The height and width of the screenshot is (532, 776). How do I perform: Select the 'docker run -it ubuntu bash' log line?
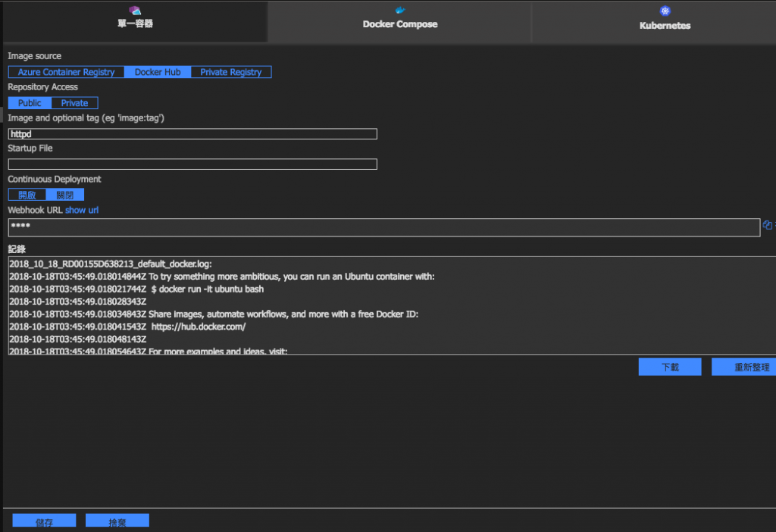136,289
